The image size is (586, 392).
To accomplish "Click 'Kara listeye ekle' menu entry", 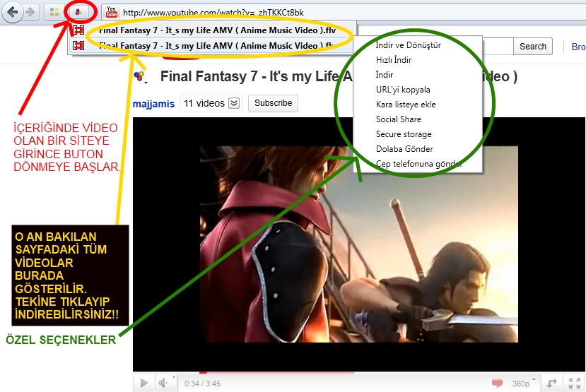I will [406, 105].
